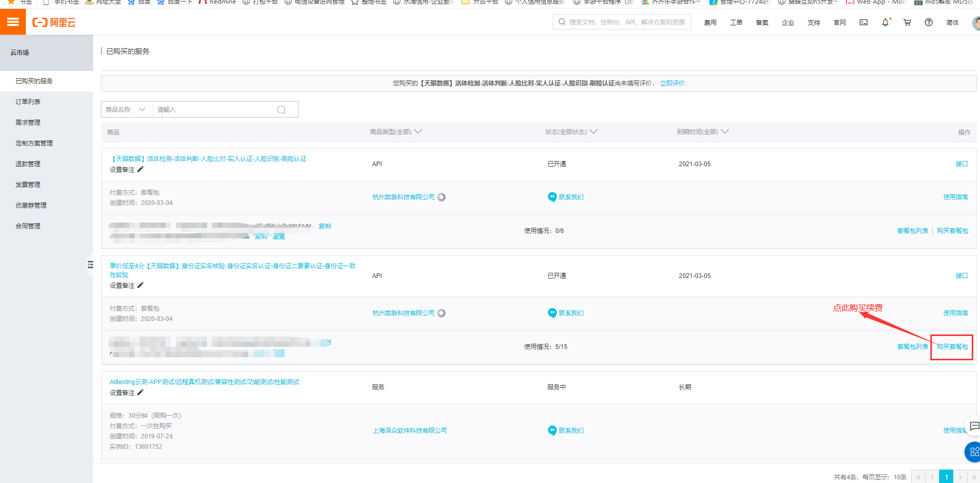This screenshot has height=483, width=980.
Task: Open the blue floating apps grid button
Action: tap(973, 452)
